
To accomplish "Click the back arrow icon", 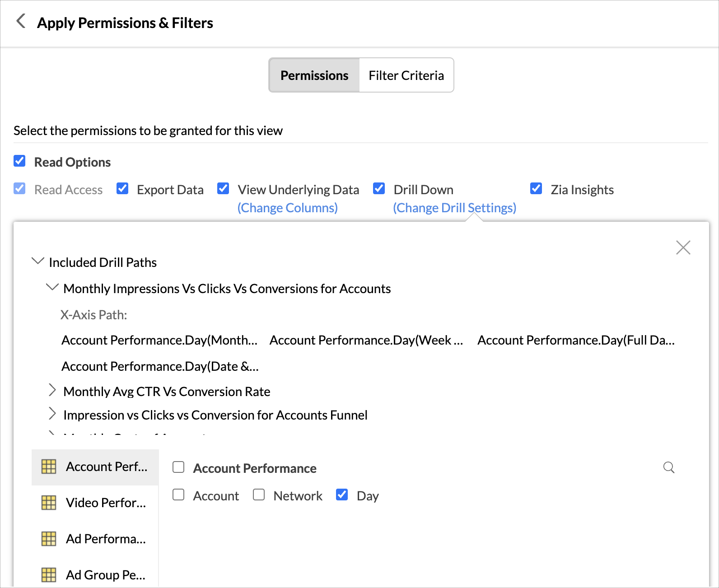I will coord(21,21).
